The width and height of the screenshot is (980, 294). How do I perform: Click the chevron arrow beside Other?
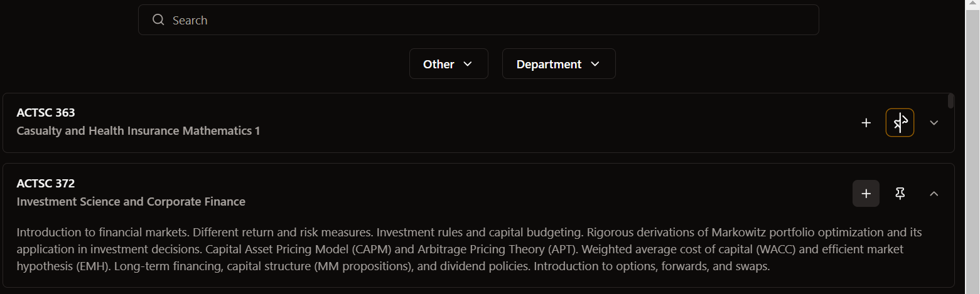coord(467,64)
